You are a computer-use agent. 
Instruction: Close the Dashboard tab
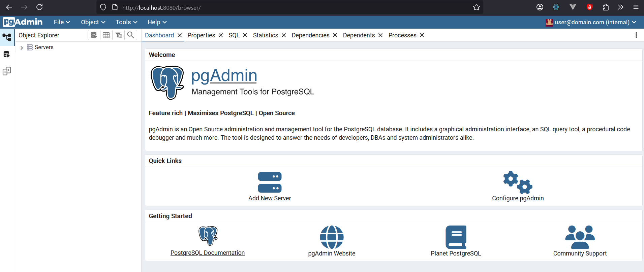point(180,35)
